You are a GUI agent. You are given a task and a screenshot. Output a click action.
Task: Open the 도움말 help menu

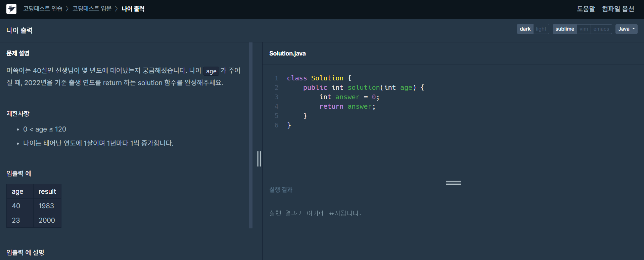(586, 9)
